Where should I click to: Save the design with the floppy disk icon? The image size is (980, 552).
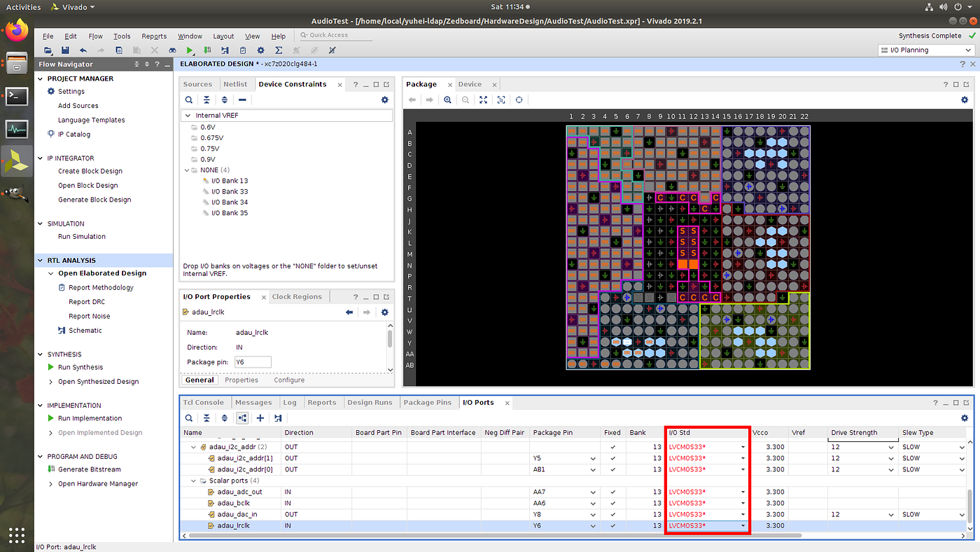point(65,50)
